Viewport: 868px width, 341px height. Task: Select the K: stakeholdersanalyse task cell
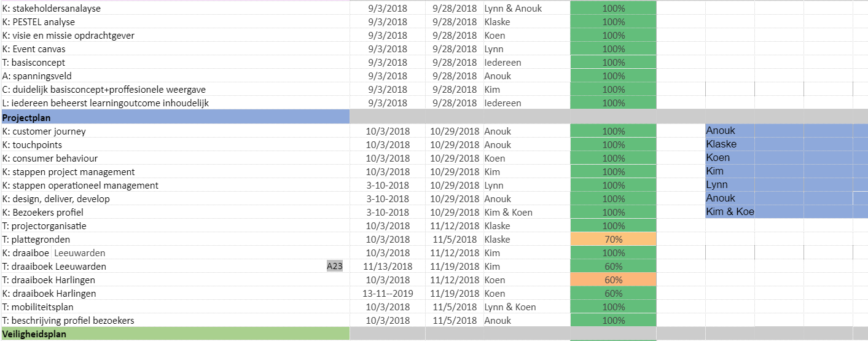tap(175, 9)
